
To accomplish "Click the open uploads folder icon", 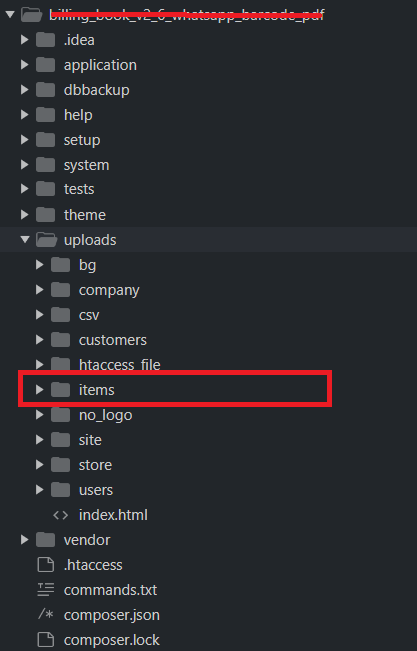I will coord(46,240).
